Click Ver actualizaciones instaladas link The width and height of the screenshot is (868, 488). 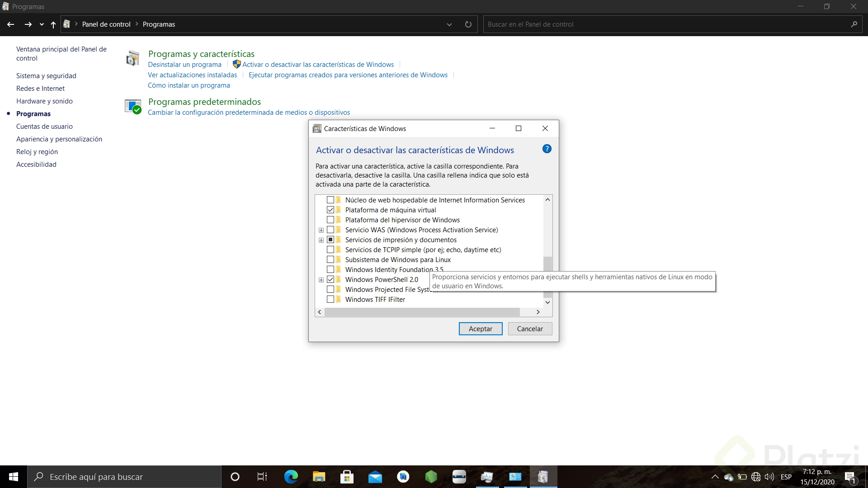click(192, 75)
